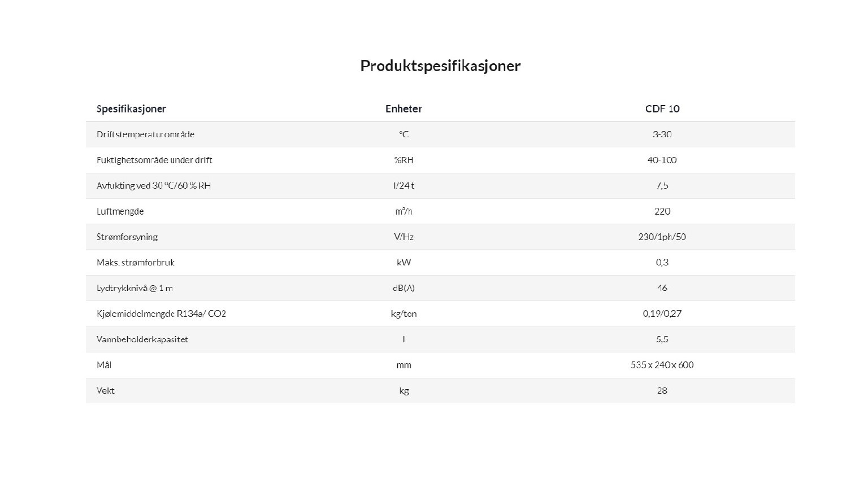Select the Enheter column header

(x=403, y=108)
